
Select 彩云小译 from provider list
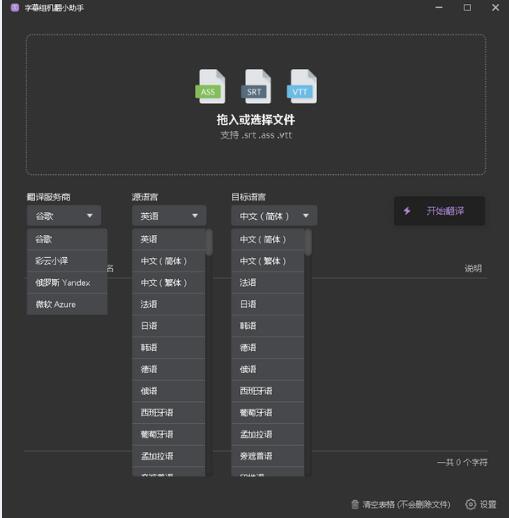click(67, 261)
